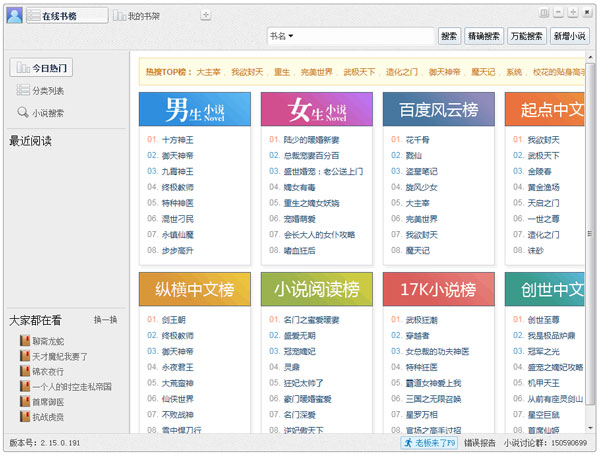Click the 百度风云榜 banner
Viewport: 600px width, 455px height.
point(439,109)
